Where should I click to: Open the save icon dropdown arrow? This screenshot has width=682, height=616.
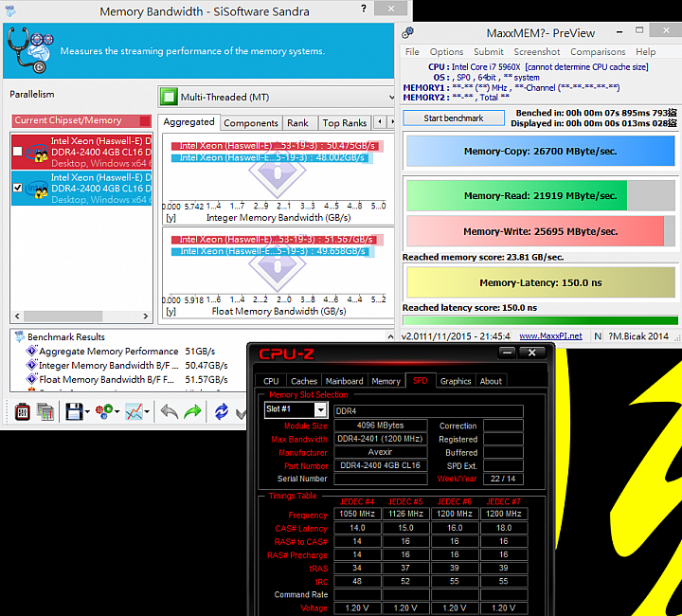(87, 411)
